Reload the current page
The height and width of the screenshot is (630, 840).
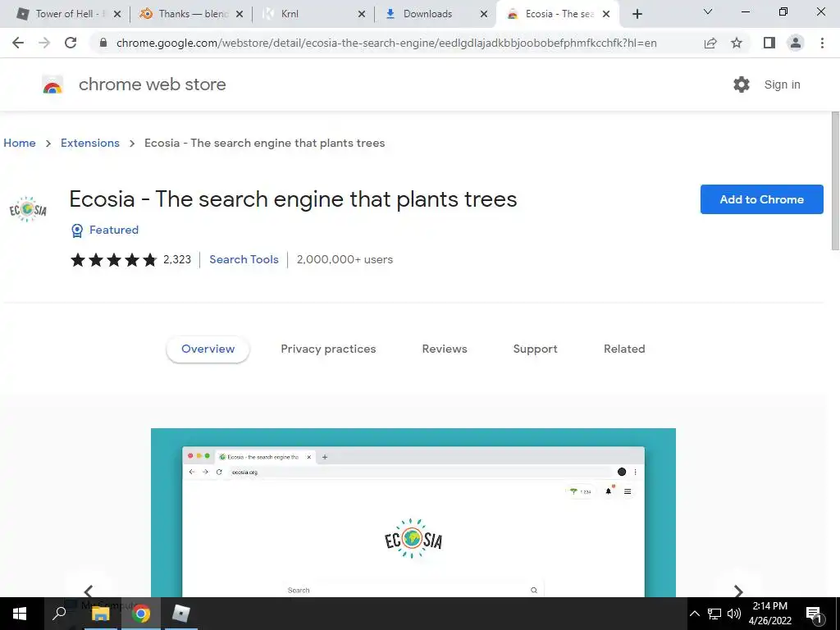point(71,43)
